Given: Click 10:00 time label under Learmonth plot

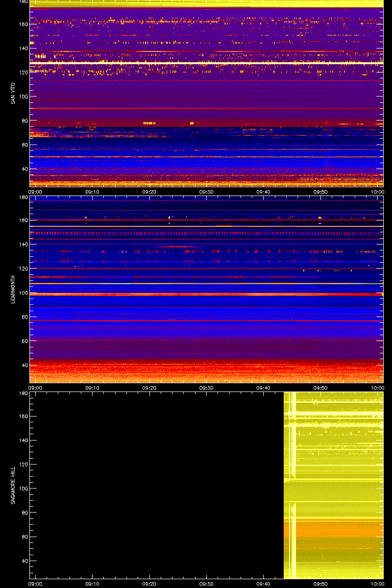Looking at the screenshot, I should pos(377,388).
